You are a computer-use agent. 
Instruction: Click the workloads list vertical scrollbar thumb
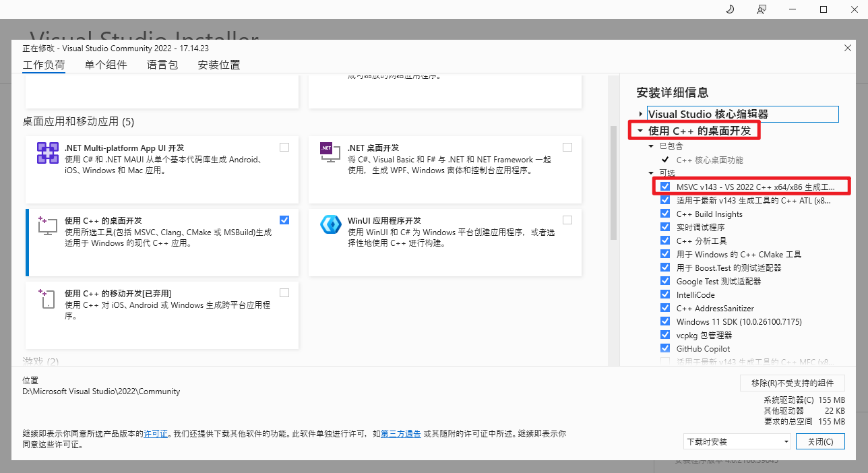coord(613,182)
